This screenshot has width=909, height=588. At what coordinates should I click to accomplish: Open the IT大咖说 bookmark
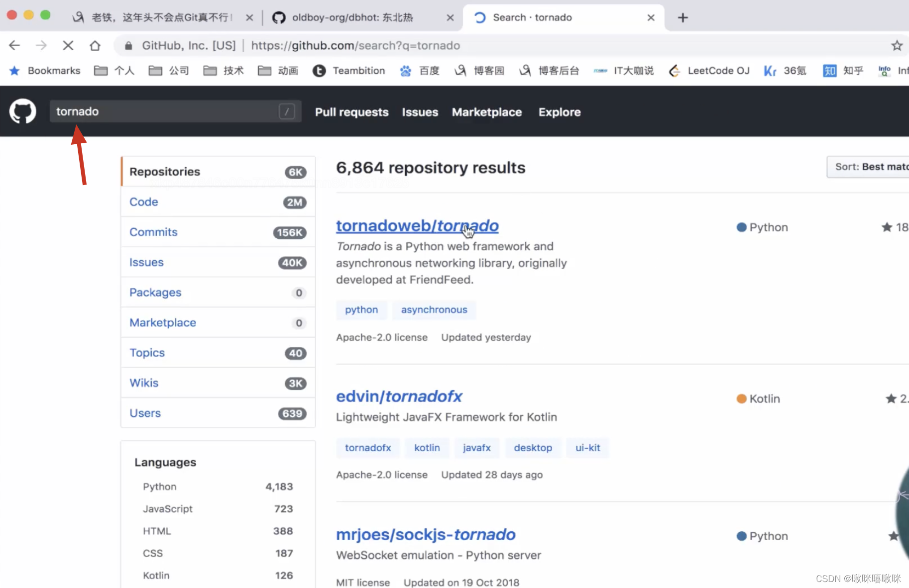click(x=624, y=71)
